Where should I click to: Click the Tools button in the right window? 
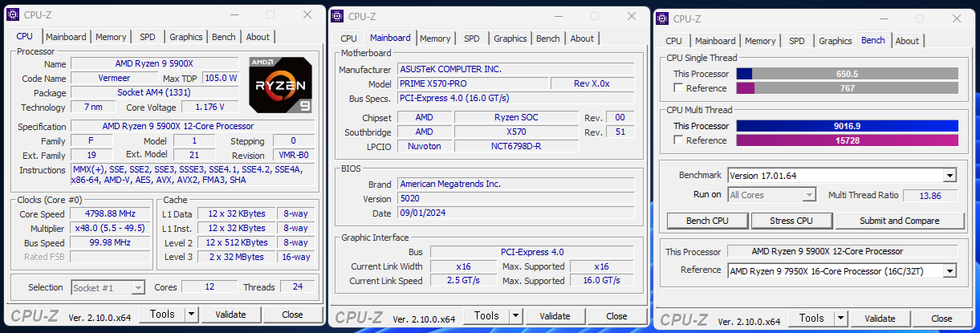click(x=811, y=319)
